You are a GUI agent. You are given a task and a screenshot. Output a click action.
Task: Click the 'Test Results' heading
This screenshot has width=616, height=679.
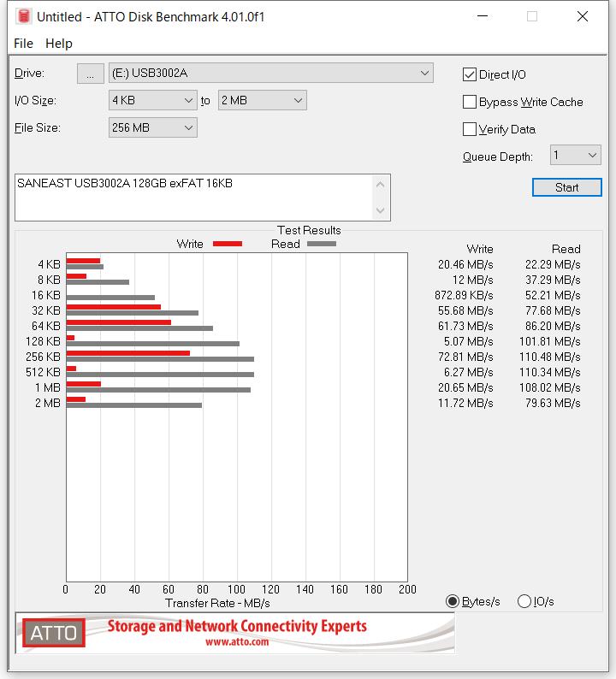(x=309, y=230)
